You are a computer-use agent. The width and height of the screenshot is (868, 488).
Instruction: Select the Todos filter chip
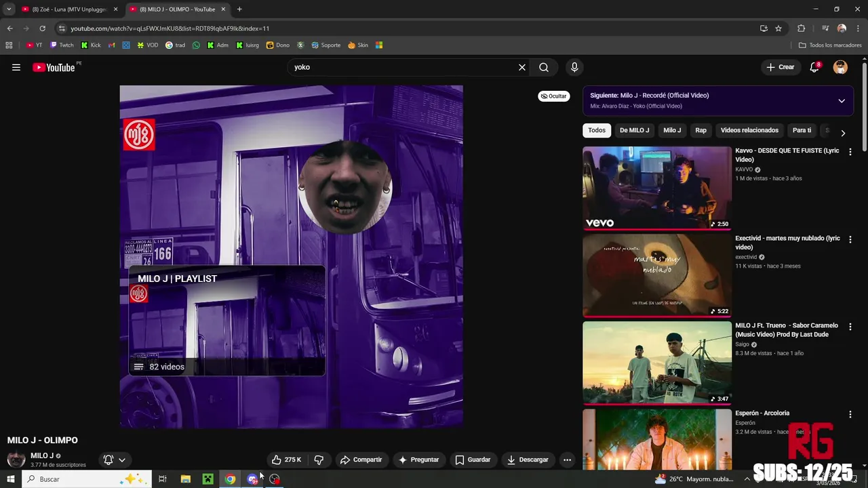(x=597, y=130)
